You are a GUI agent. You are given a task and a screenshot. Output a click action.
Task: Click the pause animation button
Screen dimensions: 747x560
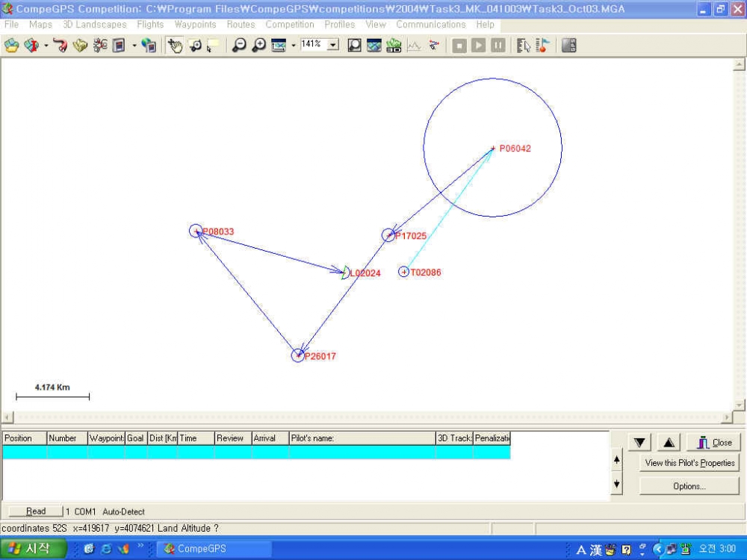click(x=498, y=46)
